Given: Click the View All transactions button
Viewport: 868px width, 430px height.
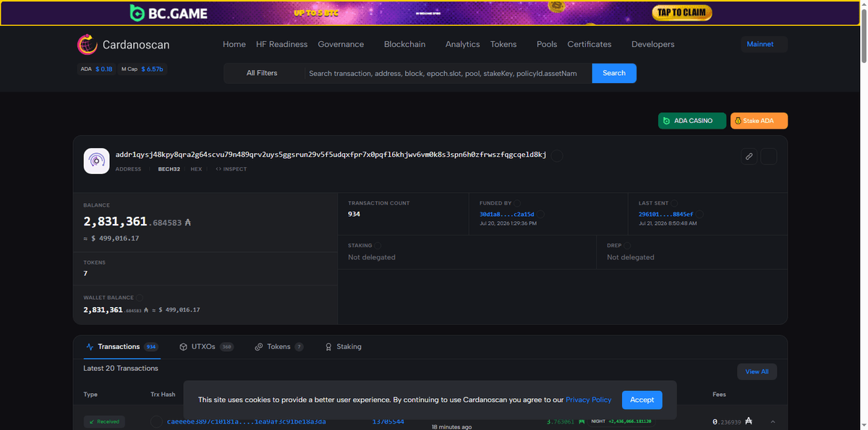Looking at the screenshot, I should click(757, 371).
